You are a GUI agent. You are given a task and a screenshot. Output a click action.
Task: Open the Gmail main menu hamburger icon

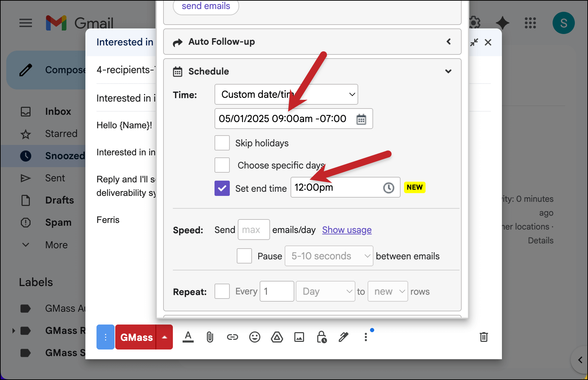[26, 23]
